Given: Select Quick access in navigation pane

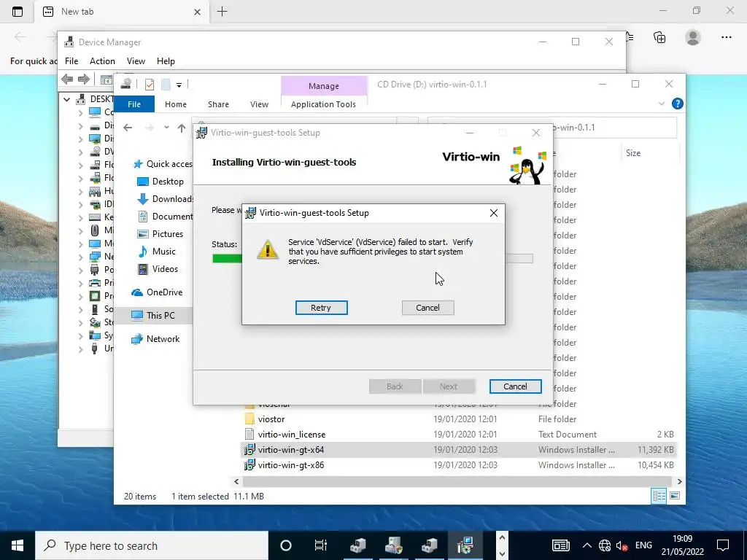Looking at the screenshot, I should point(163,164).
